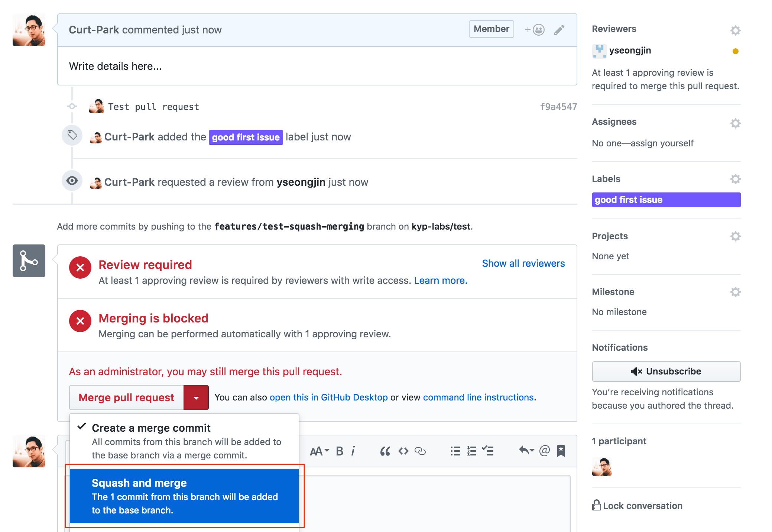Insert code using the code icon
The image size is (772, 532).
coord(403,451)
